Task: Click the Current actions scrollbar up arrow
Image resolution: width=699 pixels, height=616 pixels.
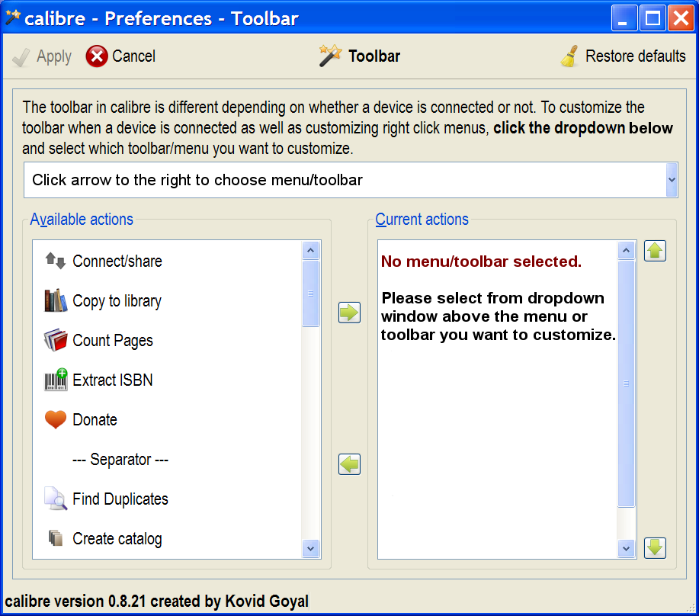Action: [x=626, y=251]
